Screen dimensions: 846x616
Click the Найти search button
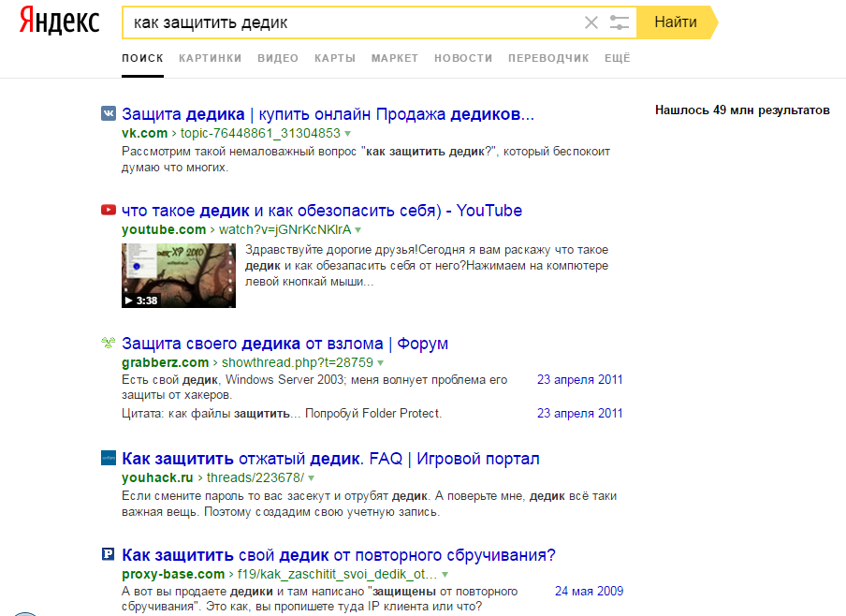[676, 22]
